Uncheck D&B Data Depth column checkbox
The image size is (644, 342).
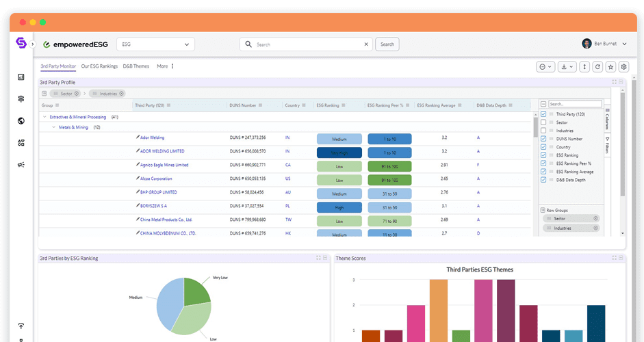pyautogui.click(x=543, y=180)
